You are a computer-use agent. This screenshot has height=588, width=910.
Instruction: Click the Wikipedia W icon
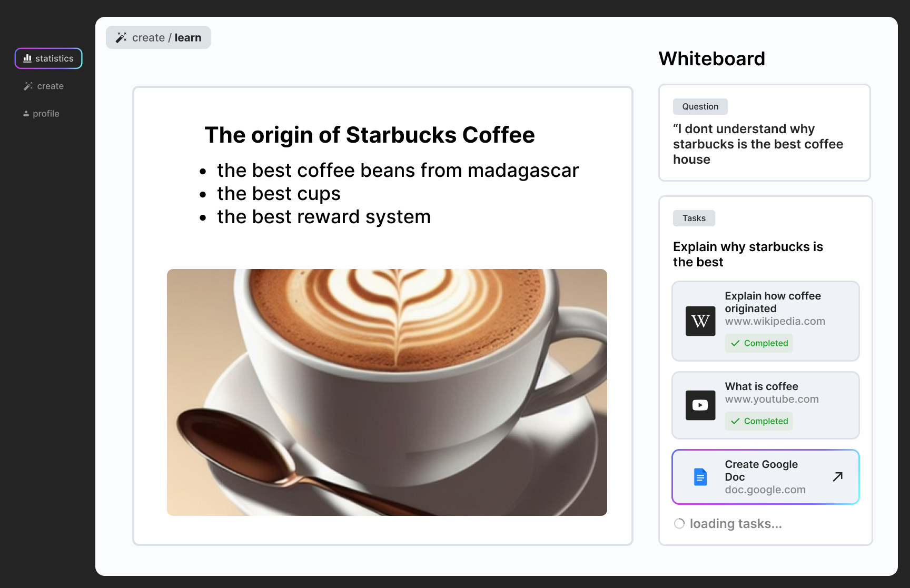point(700,321)
